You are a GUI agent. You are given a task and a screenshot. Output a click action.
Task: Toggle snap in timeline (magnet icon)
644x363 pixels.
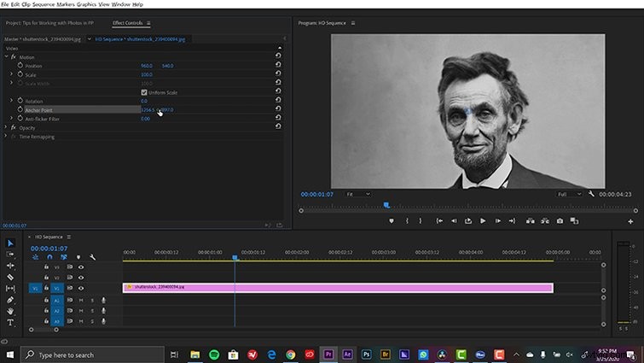click(x=49, y=257)
